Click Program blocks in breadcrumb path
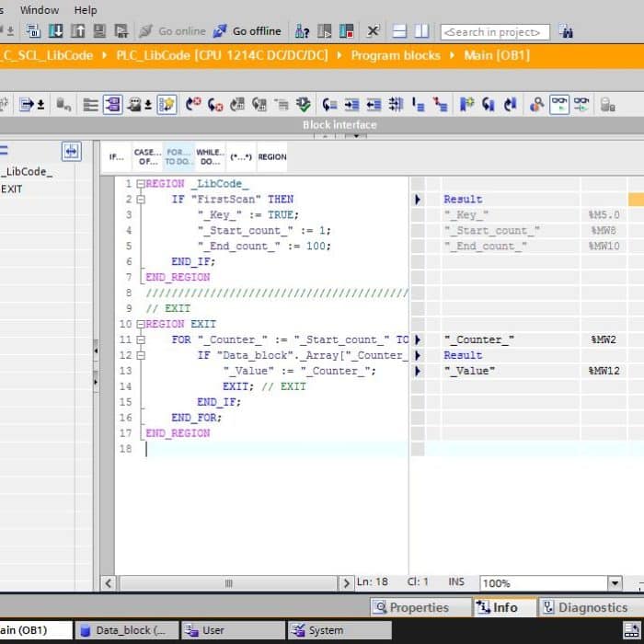This screenshot has height=644, width=644. tap(396, 55)
